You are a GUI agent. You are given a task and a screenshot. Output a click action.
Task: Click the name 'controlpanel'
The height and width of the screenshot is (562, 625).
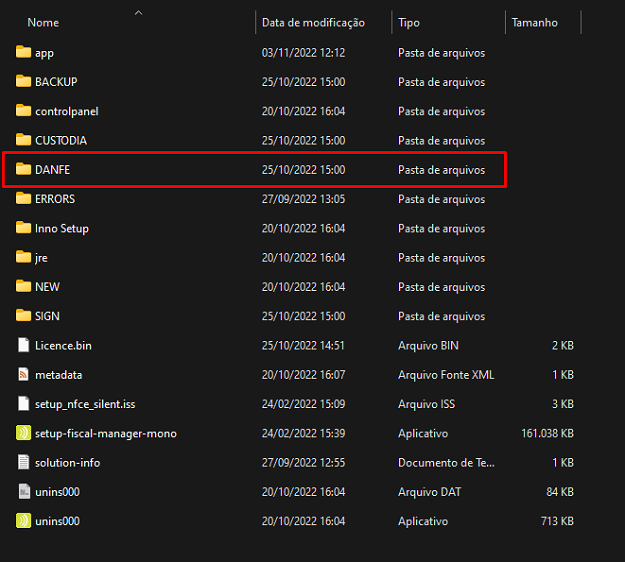[x=67, y=111]
